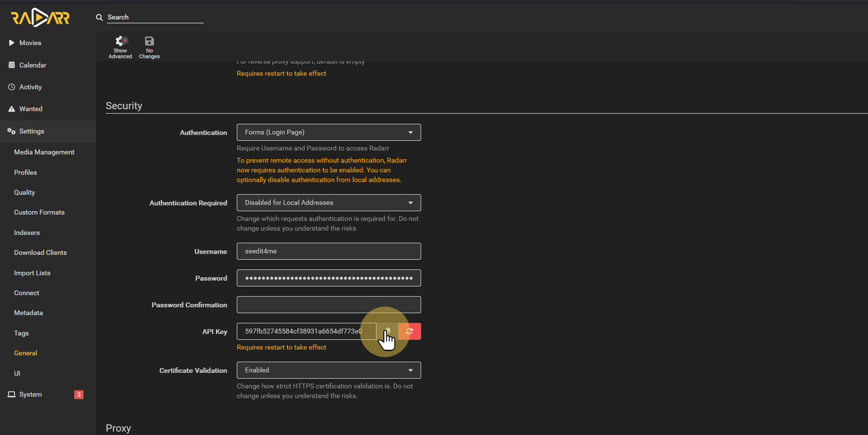Click the Activity clock icon
The width and height of the screenshot is (868, 435).
tap(12, 87)
